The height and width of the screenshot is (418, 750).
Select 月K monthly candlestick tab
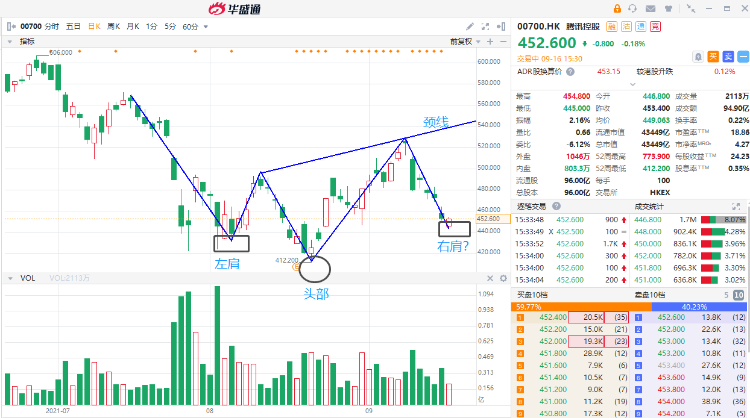132,27
